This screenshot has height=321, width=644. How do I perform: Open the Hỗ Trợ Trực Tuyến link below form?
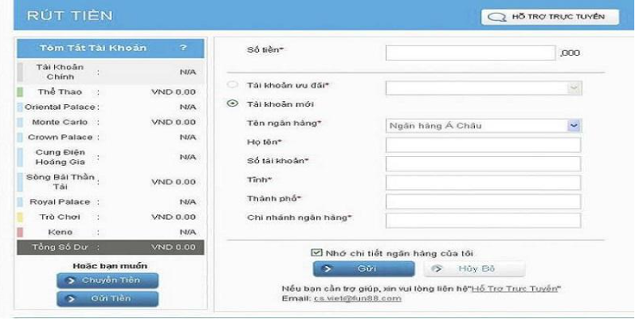click(515, 289)
